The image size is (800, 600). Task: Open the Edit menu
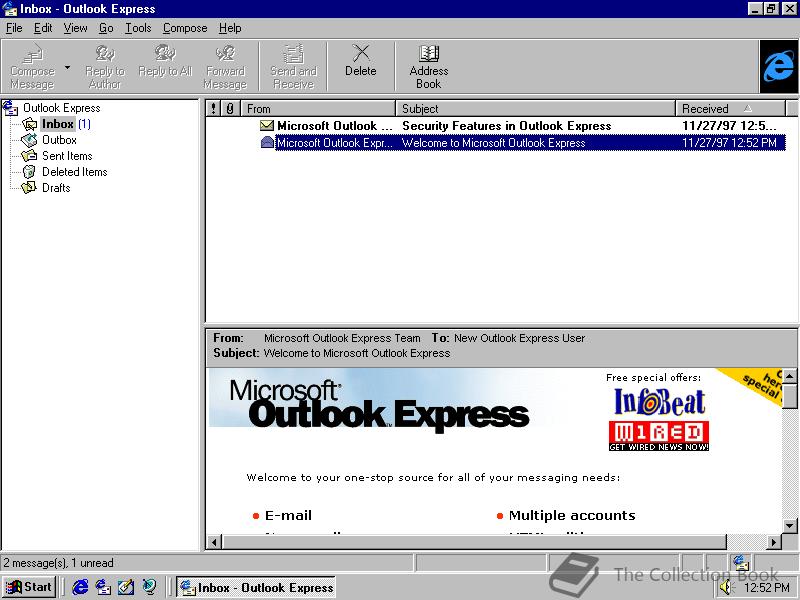43,28
